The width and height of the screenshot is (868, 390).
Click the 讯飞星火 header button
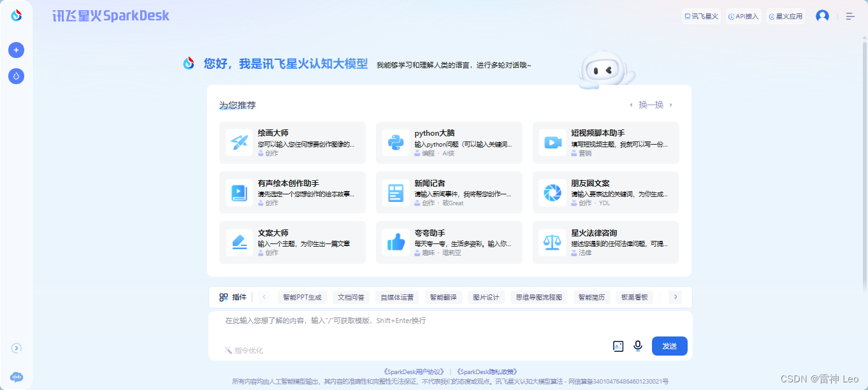pyautogui.click(x=701, y=16)
